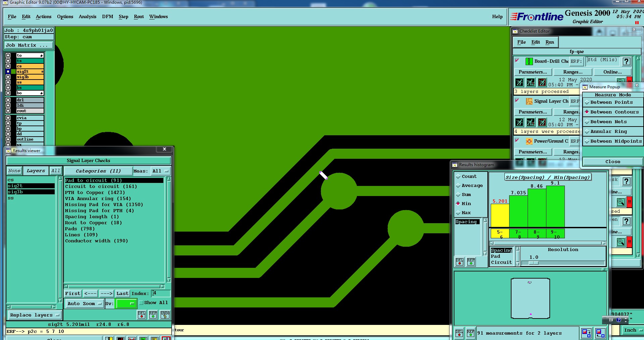Click upper magnifier icon right of histogram
The image size is (644, 340).
621,202
